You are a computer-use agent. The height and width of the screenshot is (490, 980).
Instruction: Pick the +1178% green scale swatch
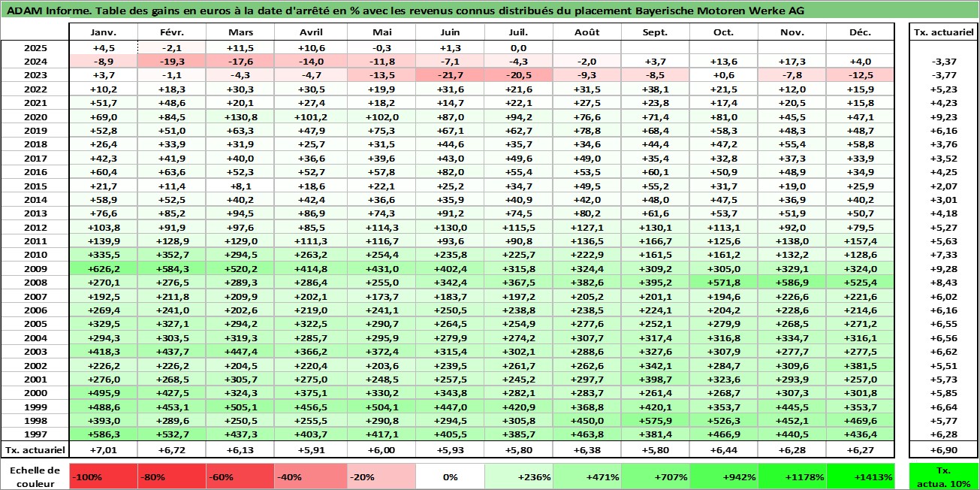[792, 476]
